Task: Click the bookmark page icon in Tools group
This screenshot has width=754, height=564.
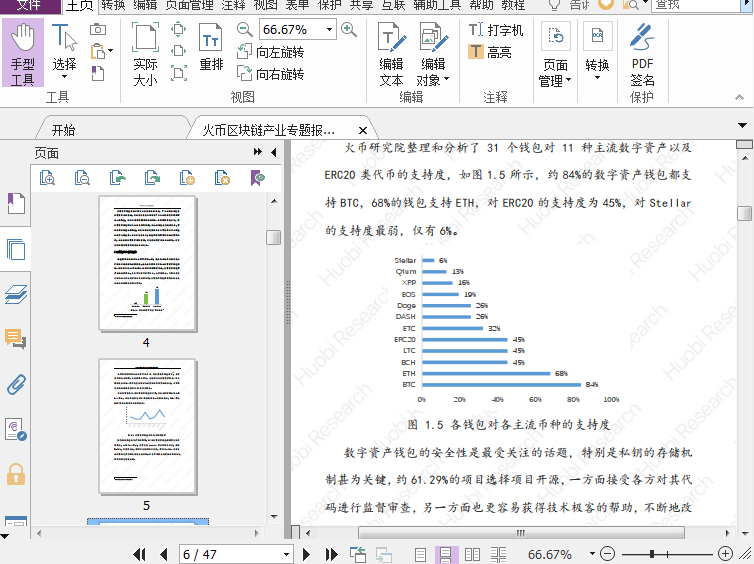Action: tap(98, 74)
